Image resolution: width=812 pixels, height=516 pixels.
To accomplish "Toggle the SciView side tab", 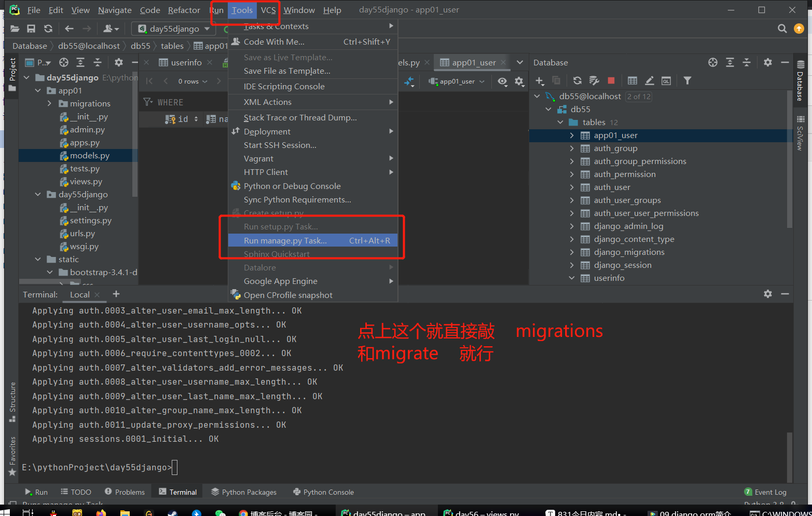I will tap(800, 133).
